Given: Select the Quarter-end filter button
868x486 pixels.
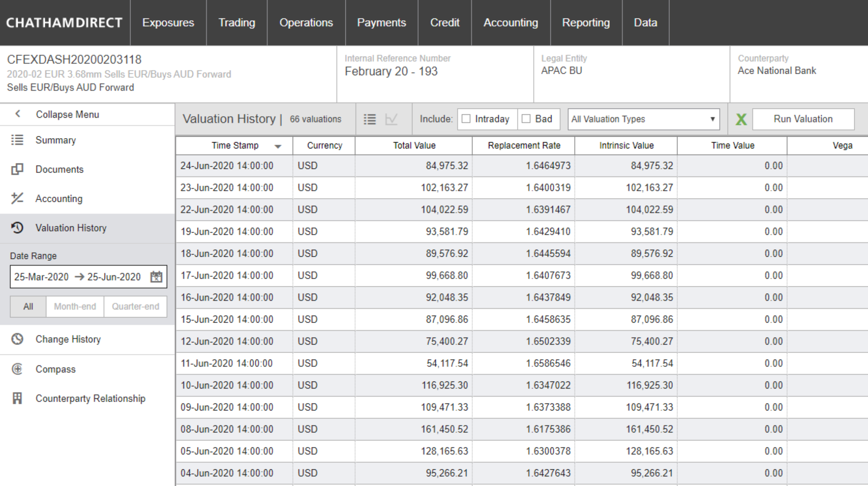Looking at the screenshot, I should 135,306.
